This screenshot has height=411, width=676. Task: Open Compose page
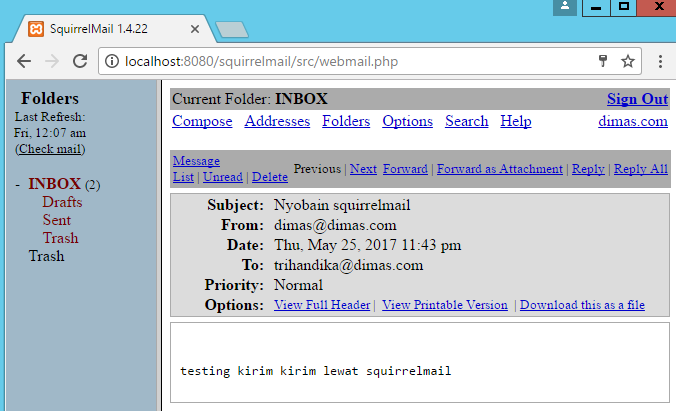[202, 121]
